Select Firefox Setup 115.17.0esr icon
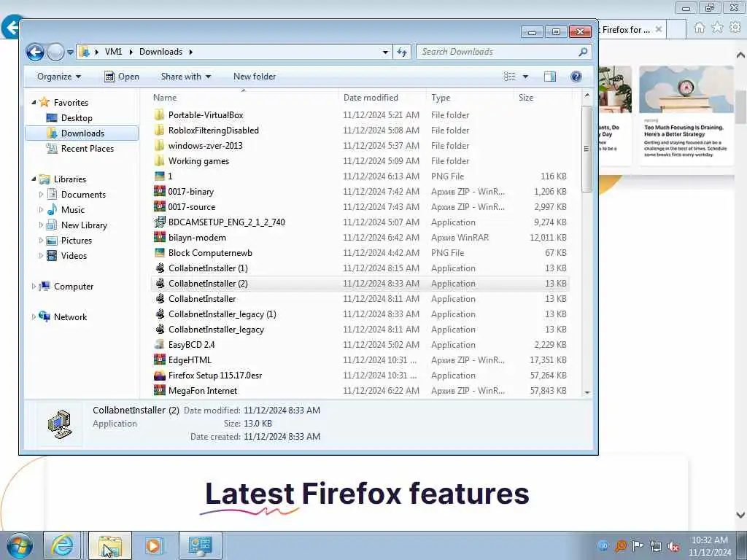Viewport: 747px width, 560px height. [x=160, y=376]
